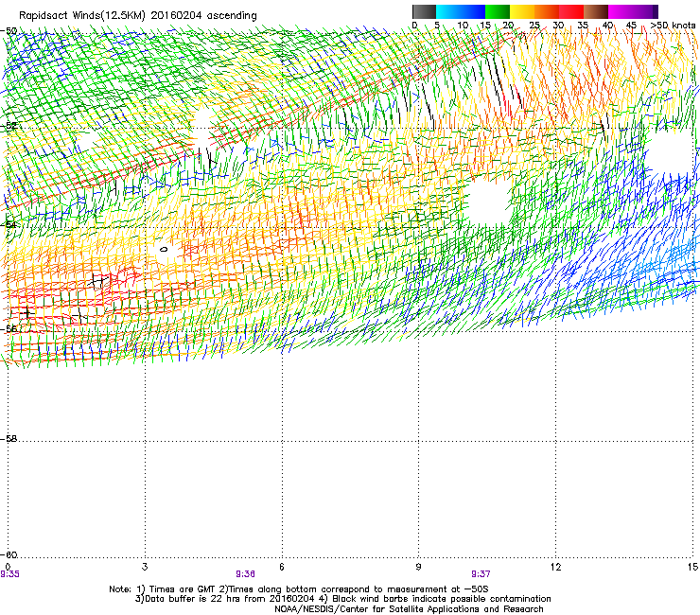Click the latitude label '-58'

[9, 439]
